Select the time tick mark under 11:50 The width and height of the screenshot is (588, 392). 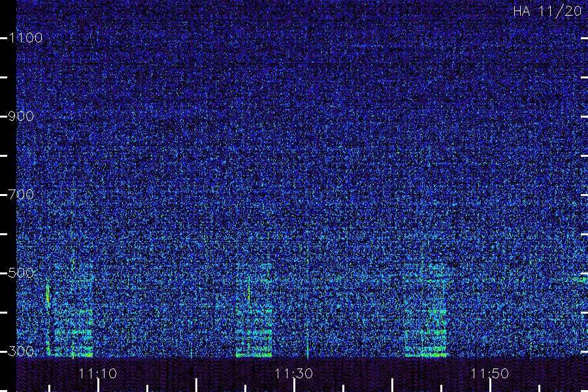click(490, 385)
